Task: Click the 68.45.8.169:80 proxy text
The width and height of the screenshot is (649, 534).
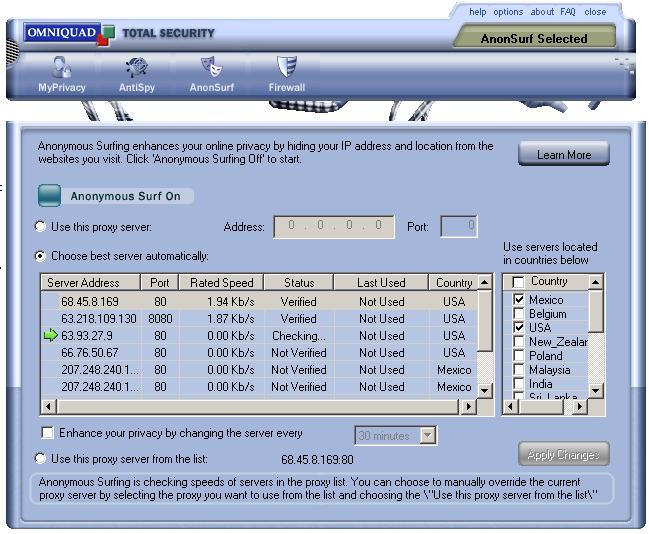Action: pyautogui.click(x=317, y=459)
